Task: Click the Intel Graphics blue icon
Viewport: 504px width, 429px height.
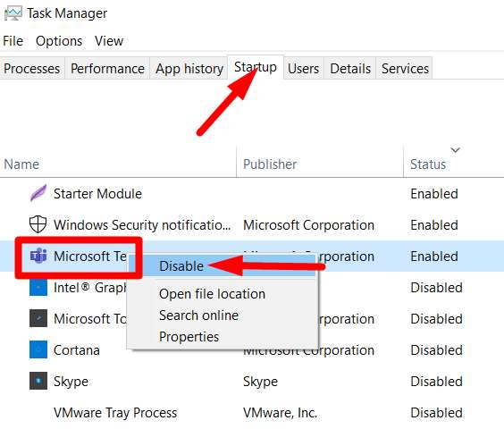Action: tap(38, 287)
